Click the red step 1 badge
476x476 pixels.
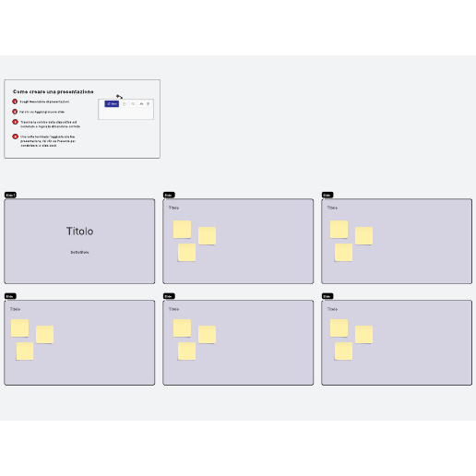coord(15,101)
